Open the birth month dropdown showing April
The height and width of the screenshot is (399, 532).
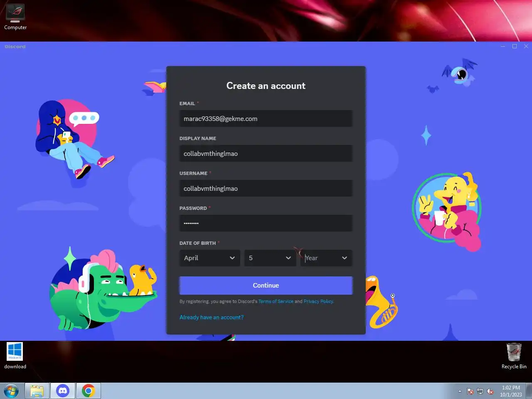click(x=210, y=258)
